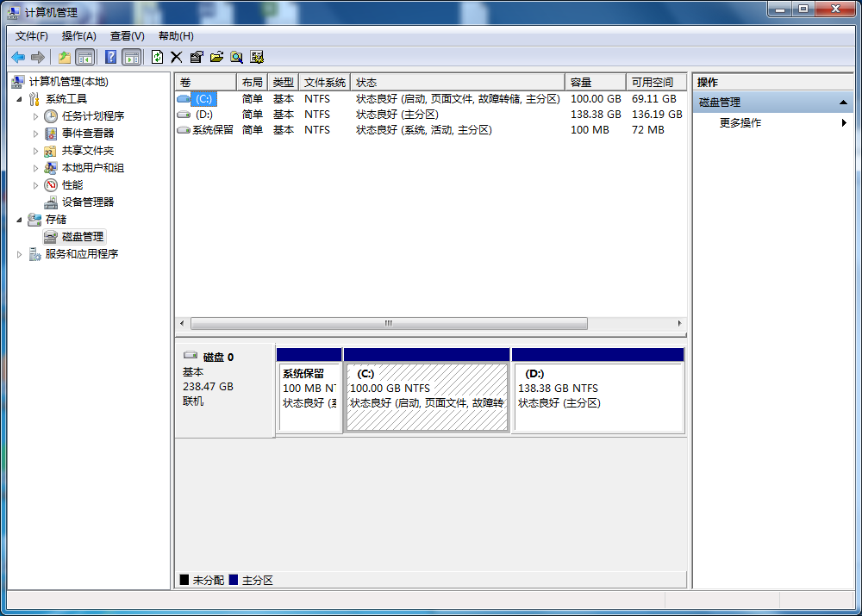
Task: Expand the 本地用户和组 node
Action: [x=35, y=168]
